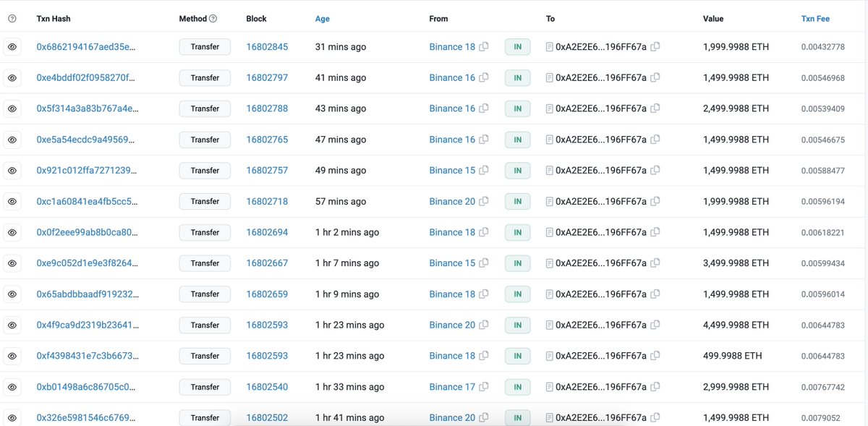Open quick view eye icon for 0x5f314a3a83b767a4e row
Viewport: 868px width, 426px height.
coord(12,108)
